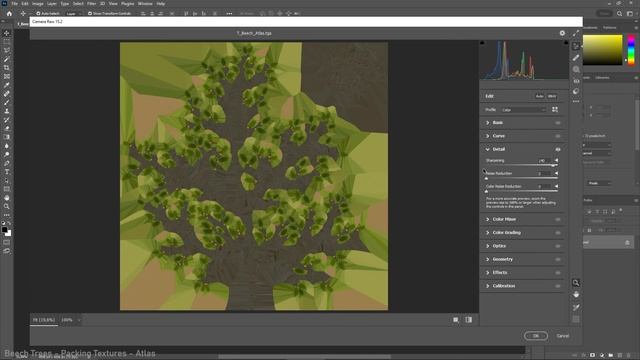The width and height of the screenshot is (640, 360).
Task: Toggle Optics panel visibility eye
Action: 558,246
